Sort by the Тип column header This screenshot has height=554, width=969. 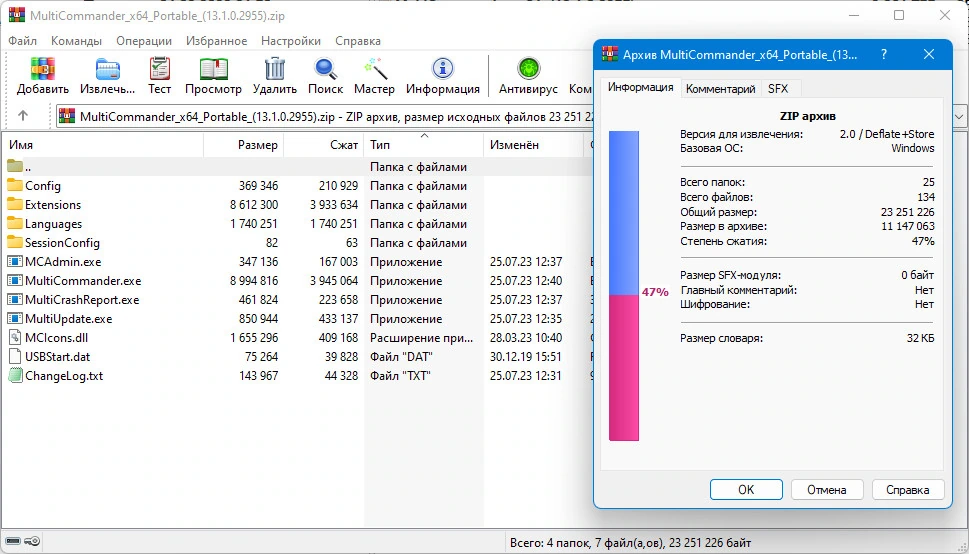tap(423, 145)
